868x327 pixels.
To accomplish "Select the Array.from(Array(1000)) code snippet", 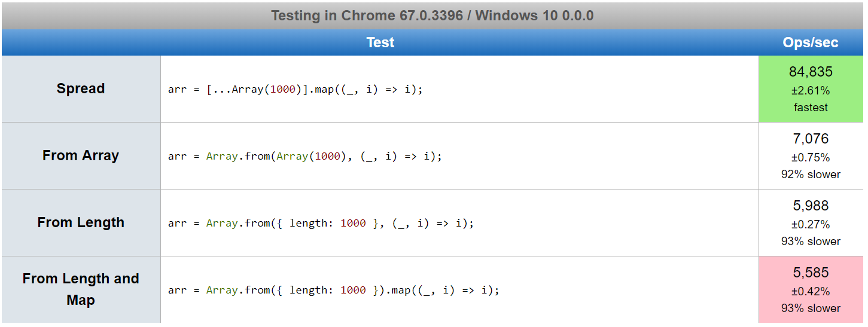I will point(305,157).
